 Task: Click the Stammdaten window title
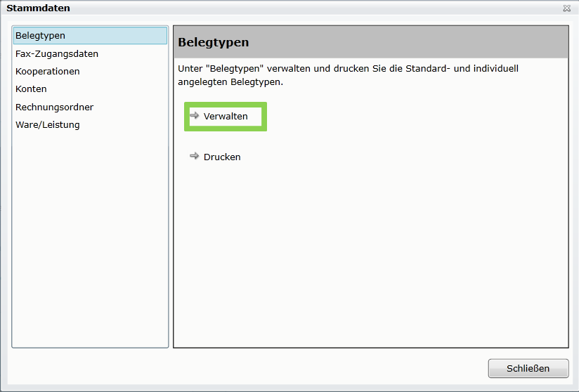tap(38, 8)
